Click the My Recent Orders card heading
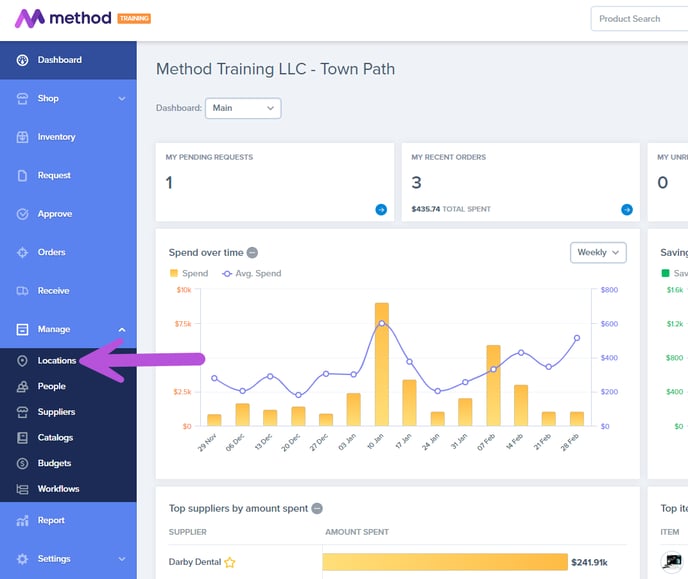 tap(448, 157)
